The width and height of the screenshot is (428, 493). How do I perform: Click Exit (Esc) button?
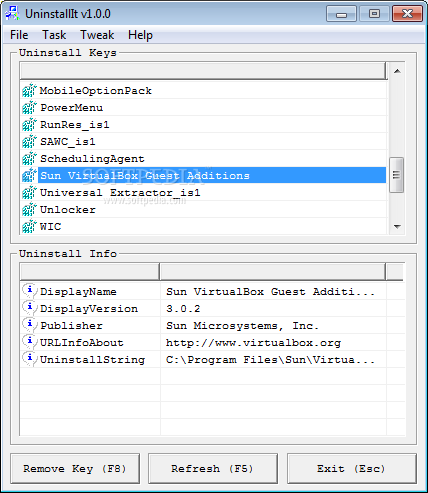(352, 468)
